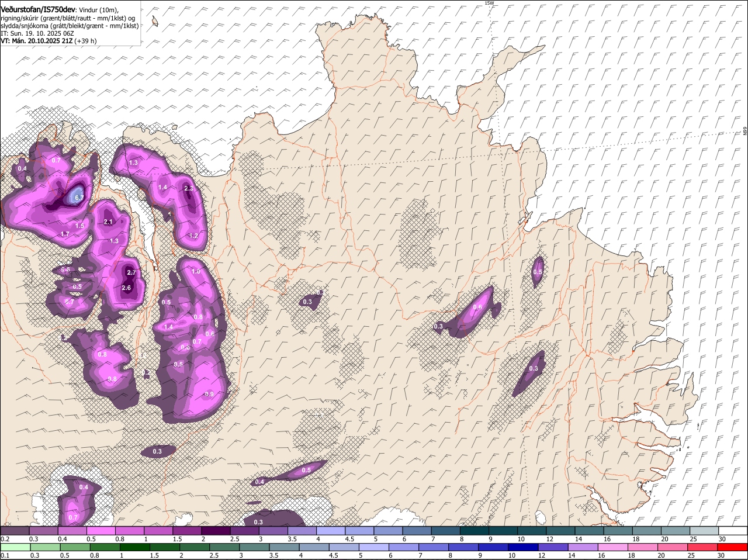Click top legend swatch between 20 and 25
This screenshot has height=560, width=748.
coord(675,530)
